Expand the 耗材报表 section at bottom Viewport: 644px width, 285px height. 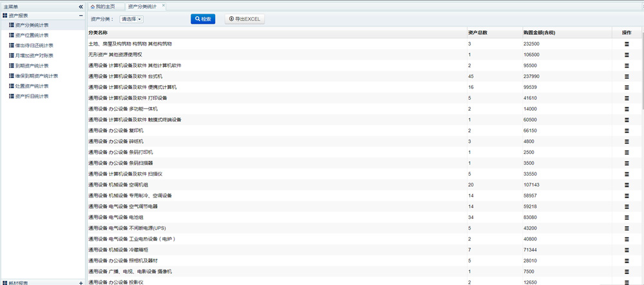[x=80, y=282]
